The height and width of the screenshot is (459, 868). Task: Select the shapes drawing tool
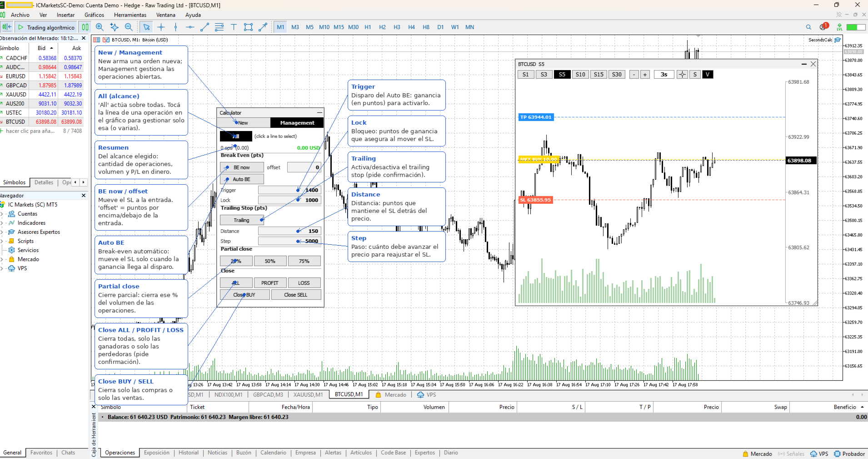[x=248, y=27]
